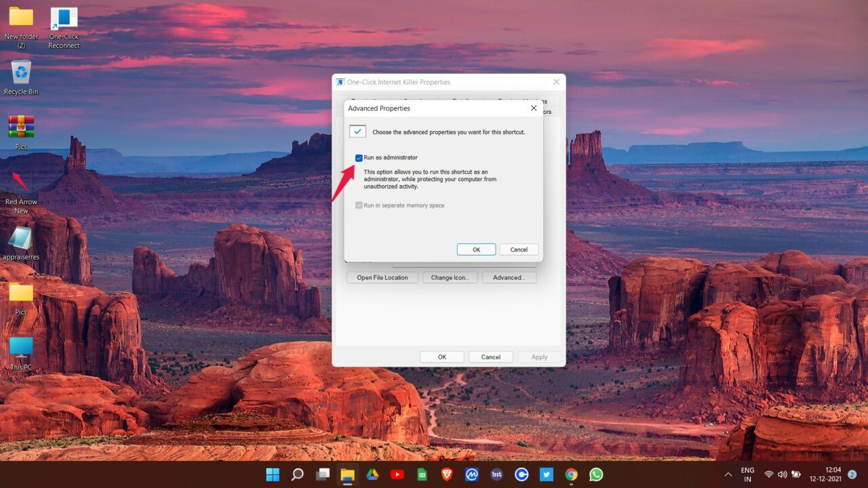Select the New folder (2) desktop icon
Image resolution: width=868 pixels, height=488 pixels.
[21, 28]
